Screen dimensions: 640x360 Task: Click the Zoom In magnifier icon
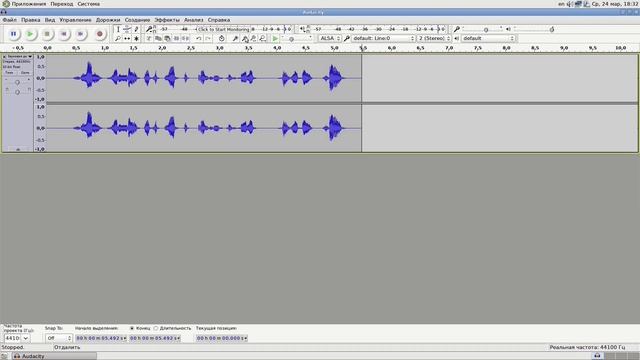235,38
